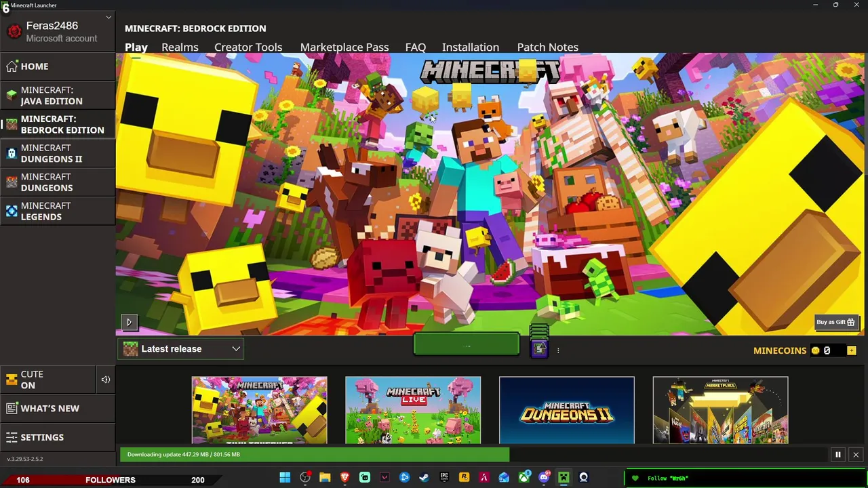
Task: Click the green Play button
Action: (x=467, y=345)
